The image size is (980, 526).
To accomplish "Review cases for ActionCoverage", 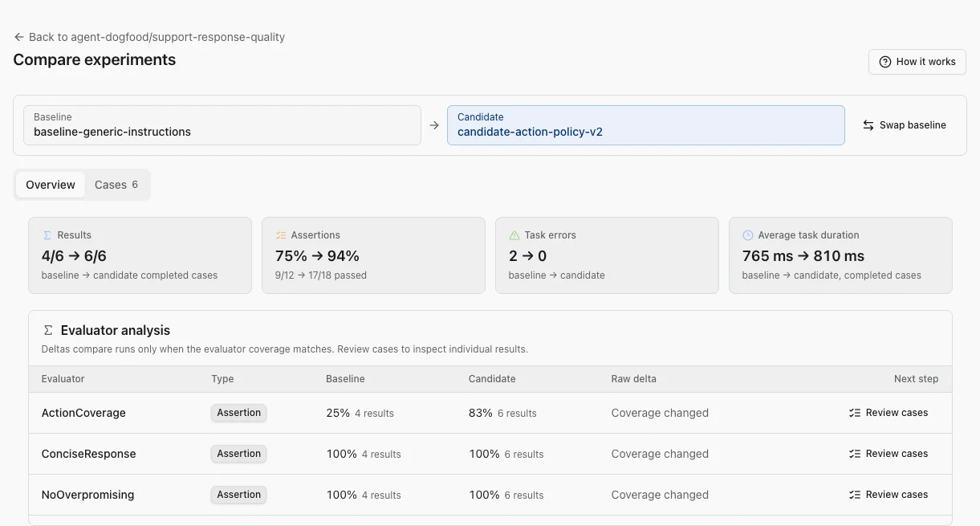I will (889, 413).
